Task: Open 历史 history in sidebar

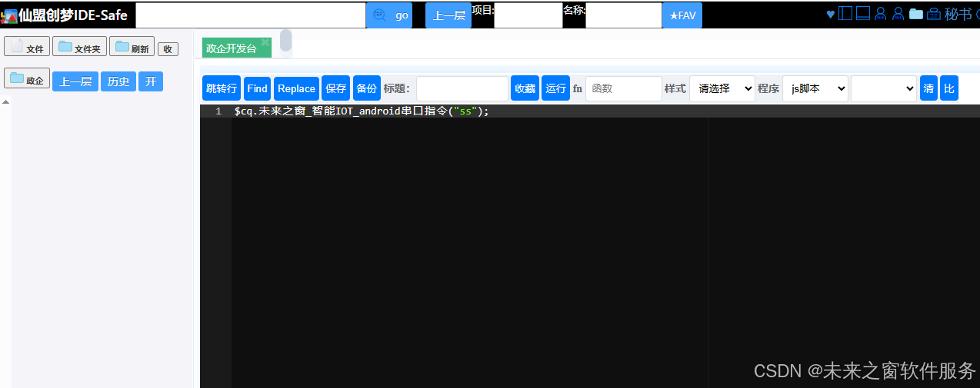Action: point(118,81)
